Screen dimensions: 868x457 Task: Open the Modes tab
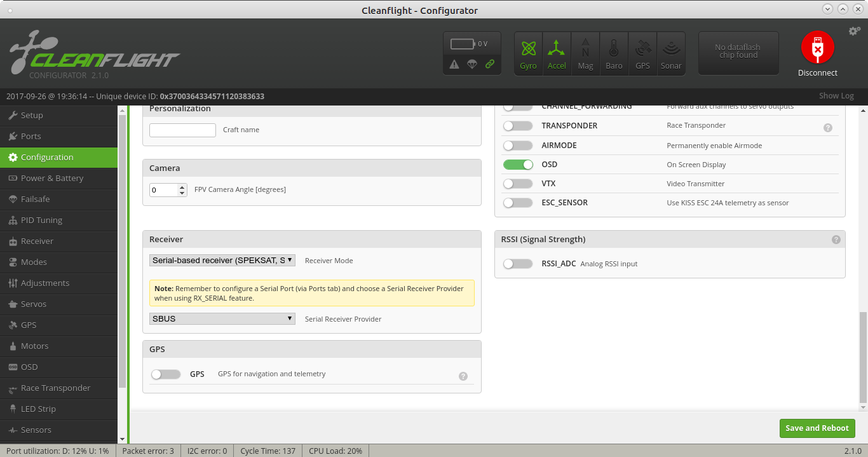click(58, 262)
